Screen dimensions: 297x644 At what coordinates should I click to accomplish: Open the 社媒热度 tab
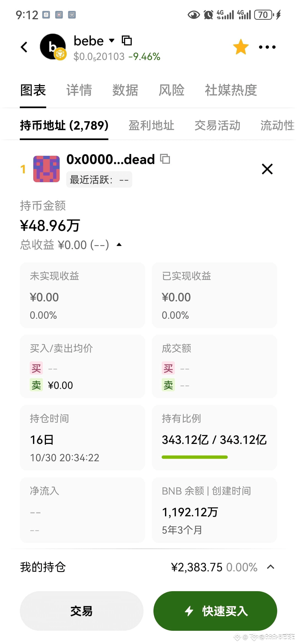point(231,90)
